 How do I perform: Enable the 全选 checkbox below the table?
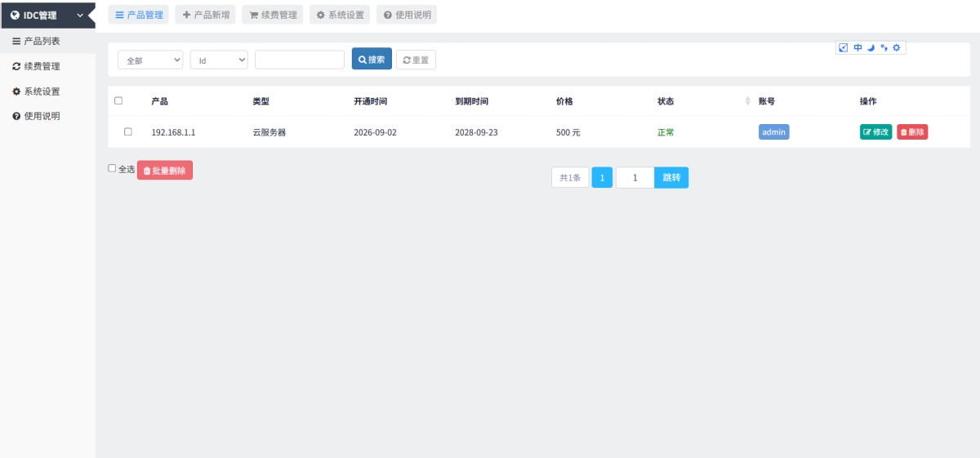[113, 168]
